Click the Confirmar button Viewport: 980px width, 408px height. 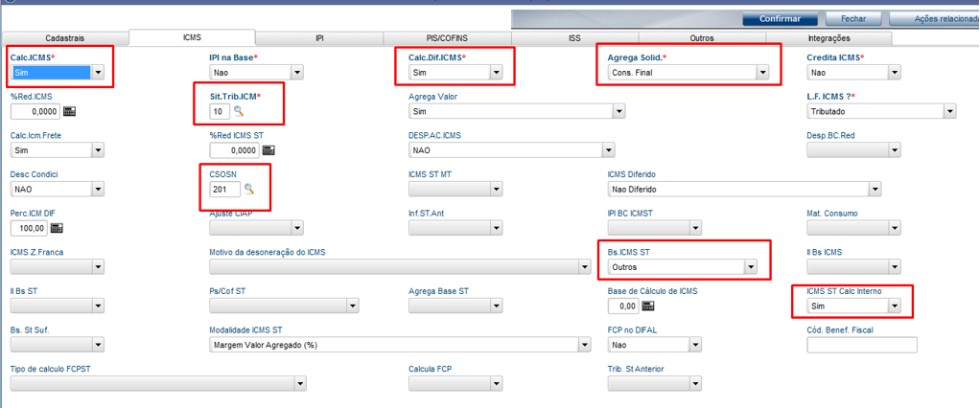[x=780, y=19]
